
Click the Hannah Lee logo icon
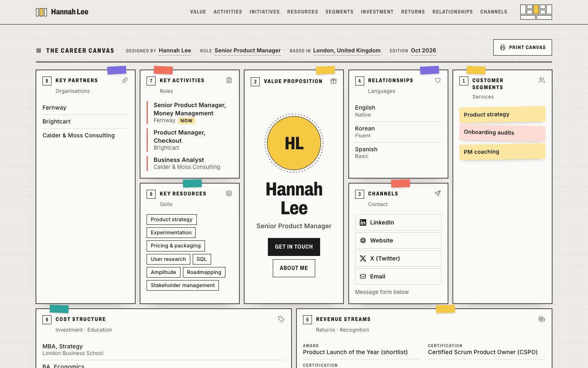pos(41,12)
